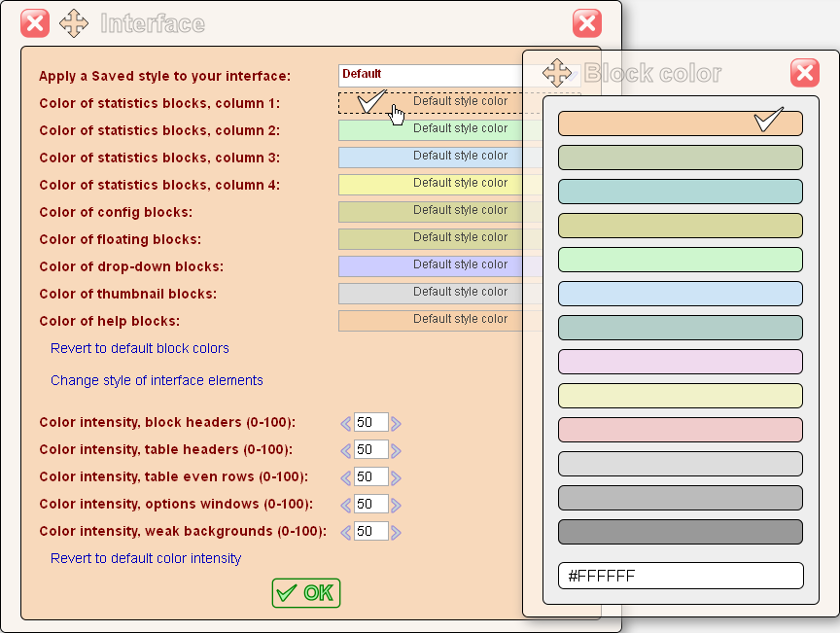This screenshot has width=840, height=633.
Task: Click "Change style of interface elements" link
Action: pyautogui.click(x=157, y=380)
